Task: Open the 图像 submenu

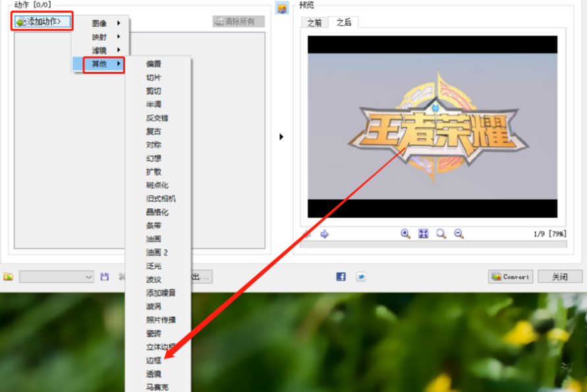Action: coord(101,23)
